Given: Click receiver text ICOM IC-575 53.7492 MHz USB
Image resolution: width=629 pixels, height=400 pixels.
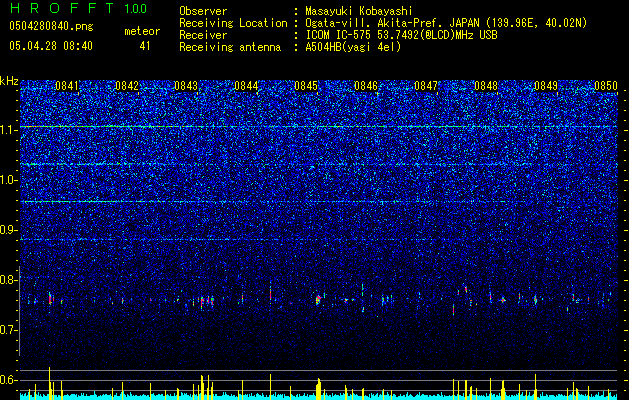Looking at the screenshot, I should pyautogui.click(x=401, y=35).
